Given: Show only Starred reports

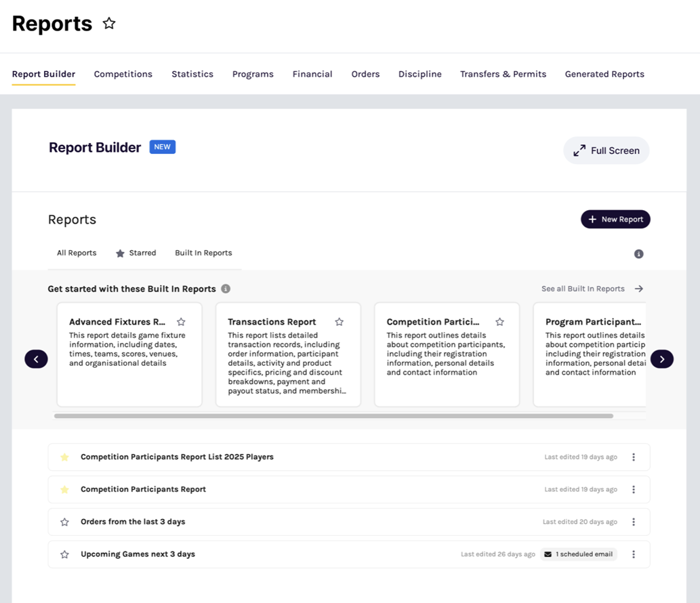Looking at the screenshot, I should [136, 253].
